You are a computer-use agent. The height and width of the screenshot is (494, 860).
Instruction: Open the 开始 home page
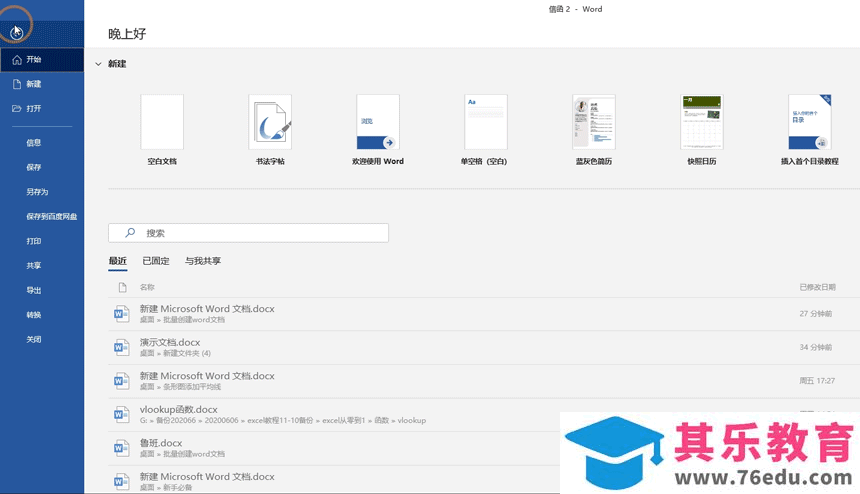coord(42,60)
